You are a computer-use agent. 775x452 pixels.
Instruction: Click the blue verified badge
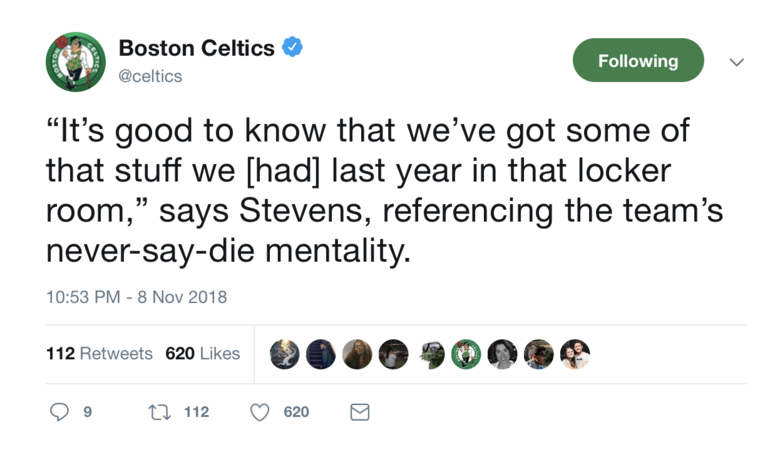(292, 47)
